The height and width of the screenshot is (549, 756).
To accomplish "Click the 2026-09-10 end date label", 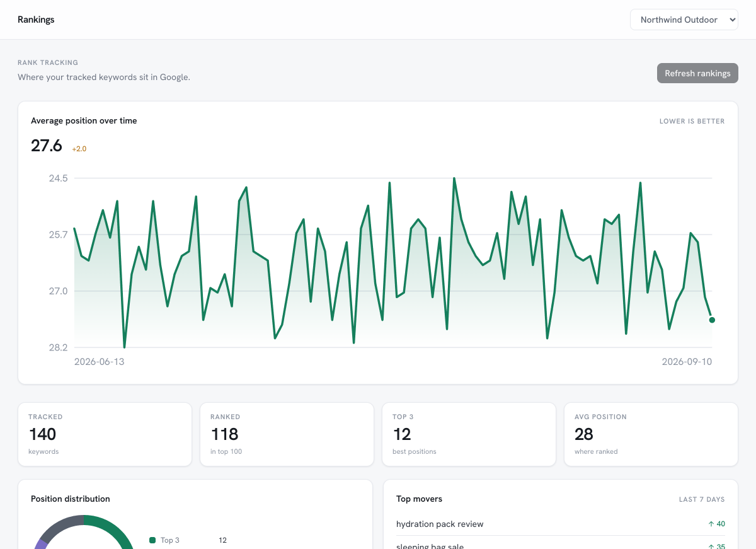I will [687, 362].
